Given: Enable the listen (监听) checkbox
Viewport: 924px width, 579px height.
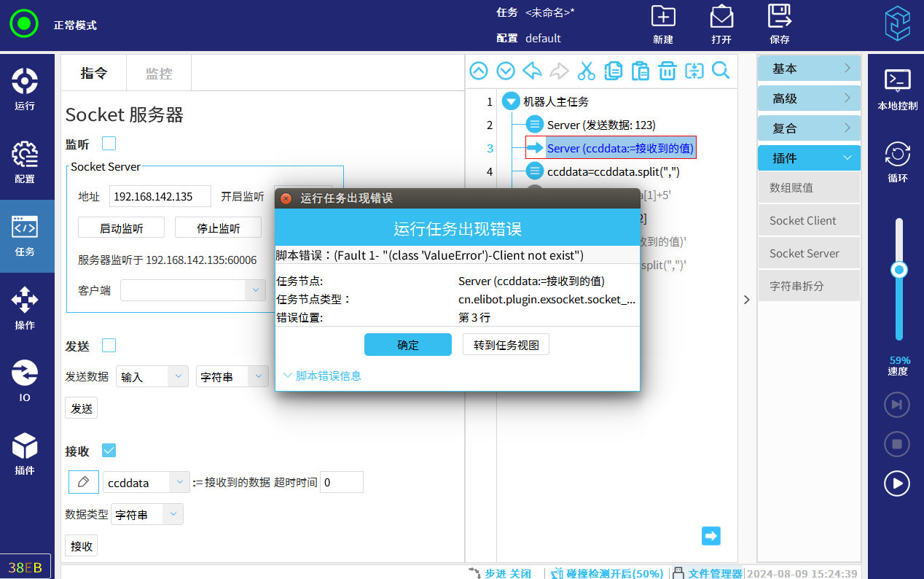Looking at the screenshot, I should point(109,144).
